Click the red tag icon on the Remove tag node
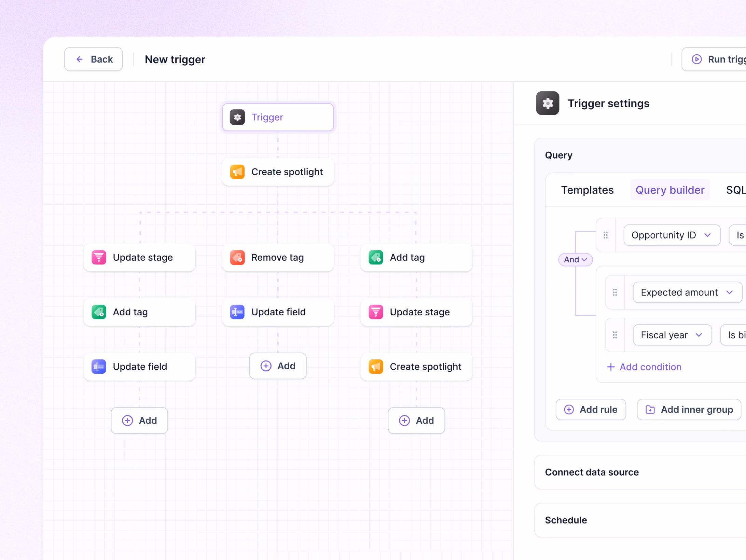Screen dimensions: 746x560 237,257
